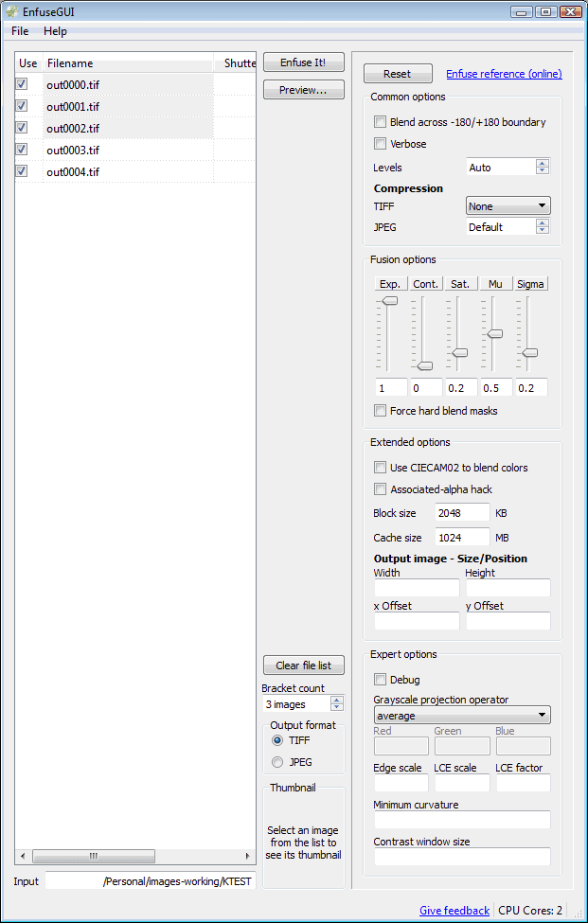Click the Cache size field
This screenshot has width=588, height=923.
[462, 538]
